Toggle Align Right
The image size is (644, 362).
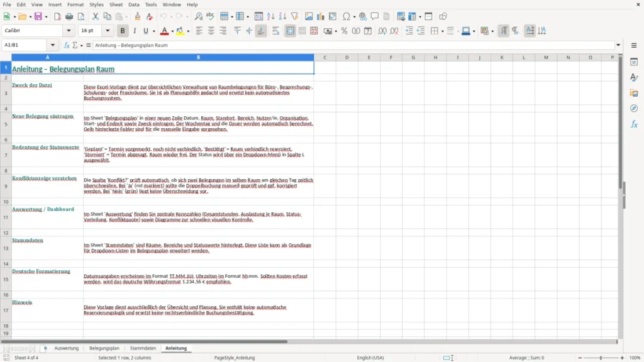(223, 31)
